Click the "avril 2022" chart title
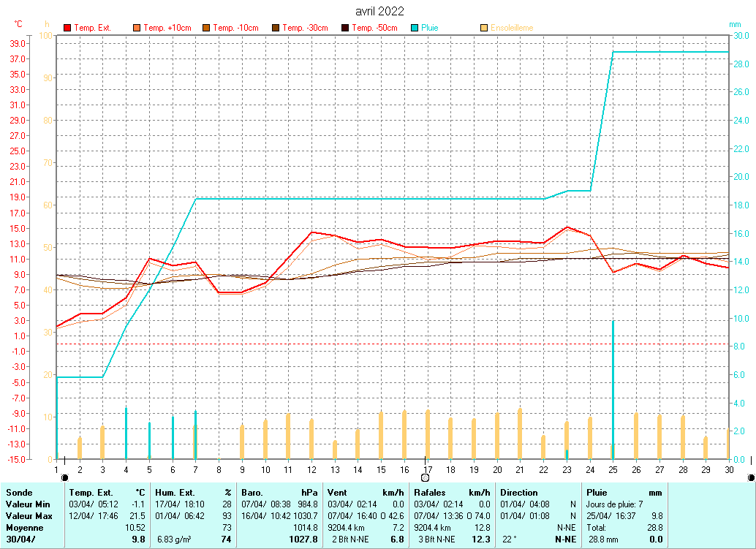 [379, 11]
